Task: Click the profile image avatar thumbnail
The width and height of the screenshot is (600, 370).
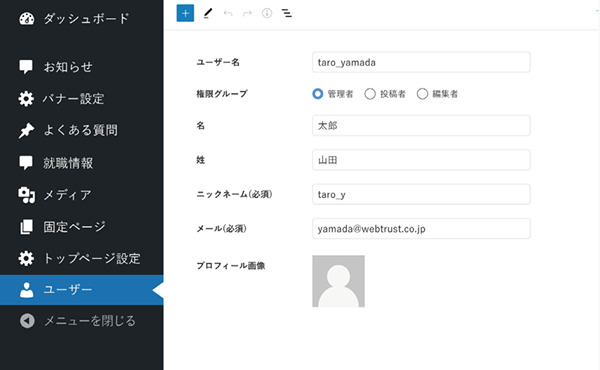Action: [x=338, y=281]
